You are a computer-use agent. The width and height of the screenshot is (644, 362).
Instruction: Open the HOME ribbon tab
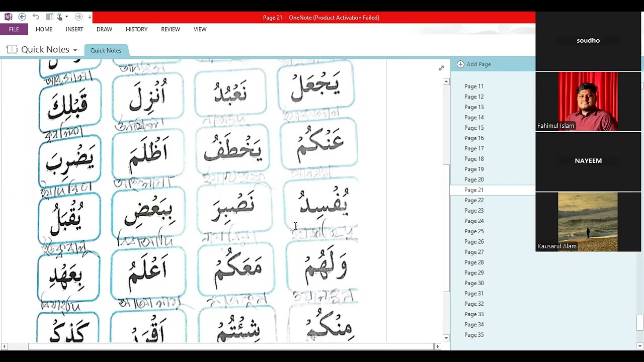(x=44, y=29)
